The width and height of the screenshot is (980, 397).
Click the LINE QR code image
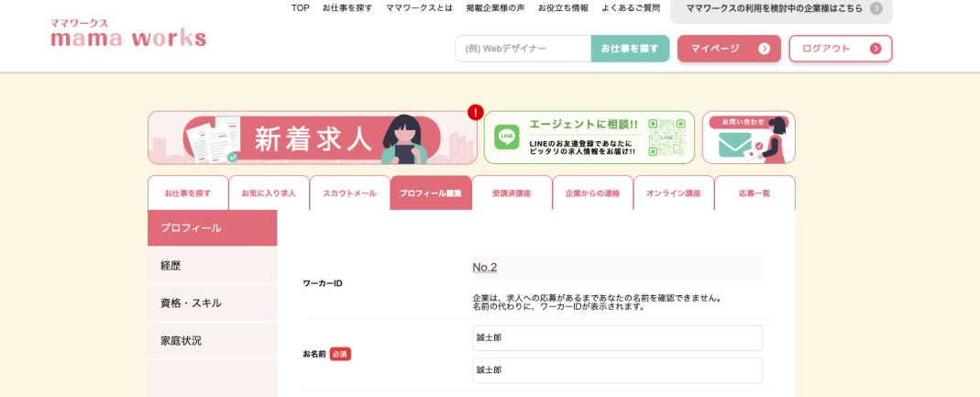[x=666, y=138]
